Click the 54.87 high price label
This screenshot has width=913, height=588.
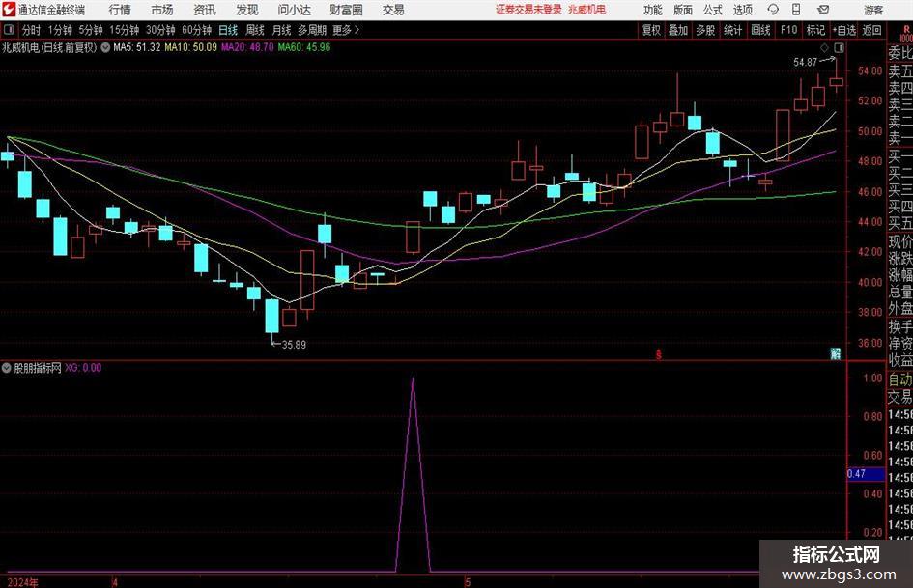coord(806,62)
